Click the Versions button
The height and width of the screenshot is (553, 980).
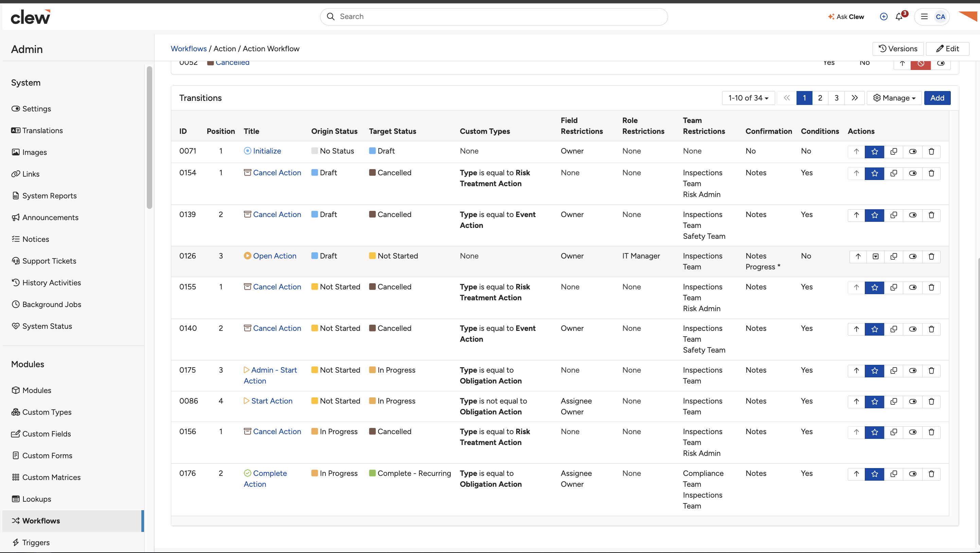point(898,49)
